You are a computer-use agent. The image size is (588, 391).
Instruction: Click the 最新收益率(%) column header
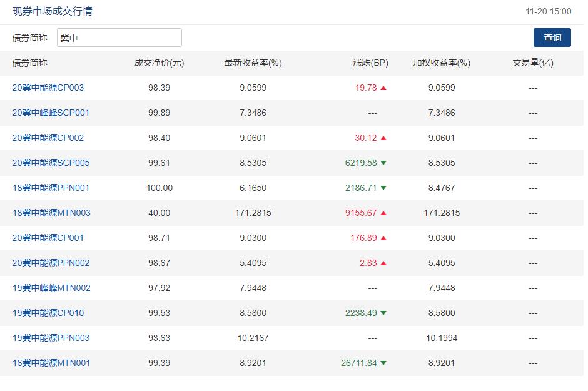pos(253,63)
